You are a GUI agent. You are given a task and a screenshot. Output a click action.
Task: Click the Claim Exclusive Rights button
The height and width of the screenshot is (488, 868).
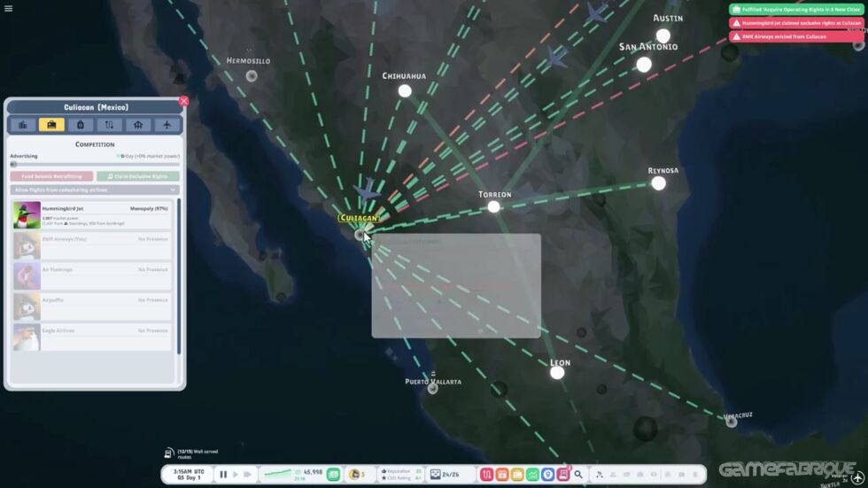pyautogui.click(x=138, y=176)
